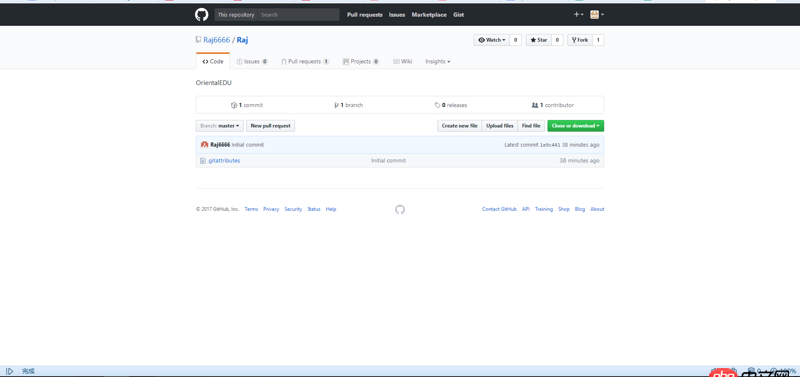This screenshot has height=377, width=800.
Task: Click the Watch count number
Action: [515, 40]
